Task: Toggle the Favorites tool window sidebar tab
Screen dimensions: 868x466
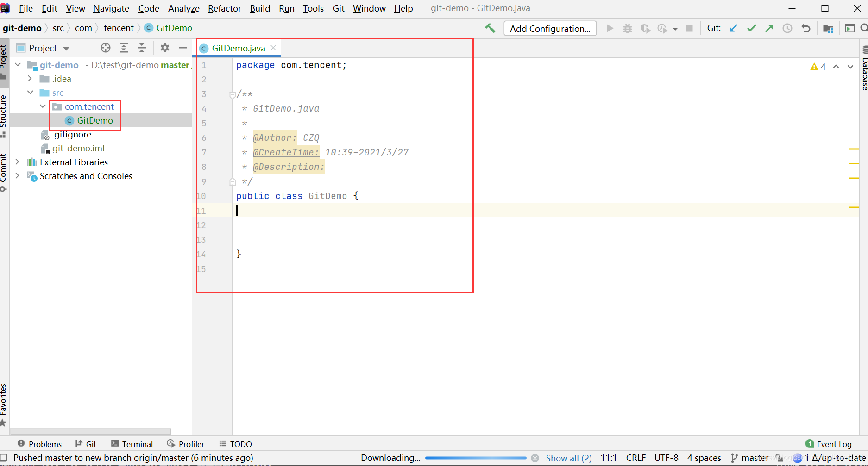Action: pos(4,404)
